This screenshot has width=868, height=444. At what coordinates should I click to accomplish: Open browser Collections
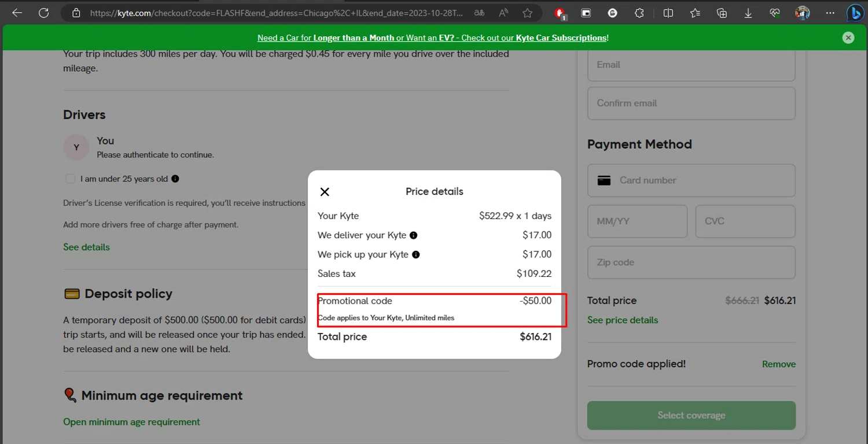pos(722,13)
